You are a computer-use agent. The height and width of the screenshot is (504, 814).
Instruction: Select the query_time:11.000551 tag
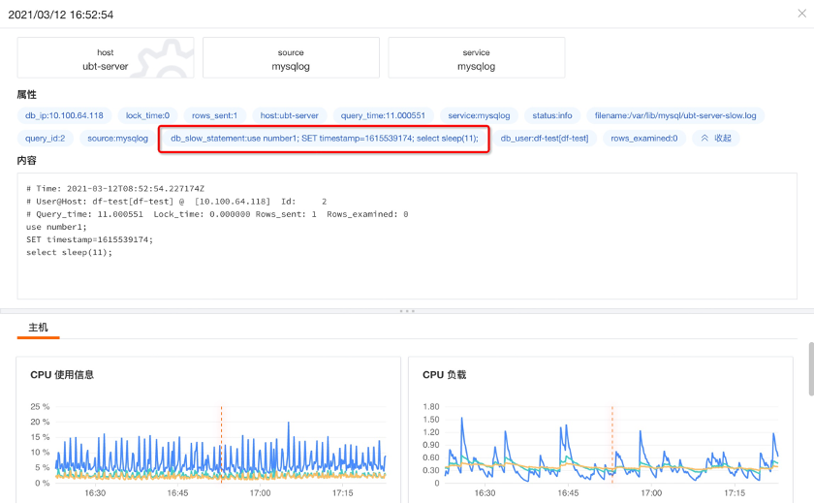point(383,115)
